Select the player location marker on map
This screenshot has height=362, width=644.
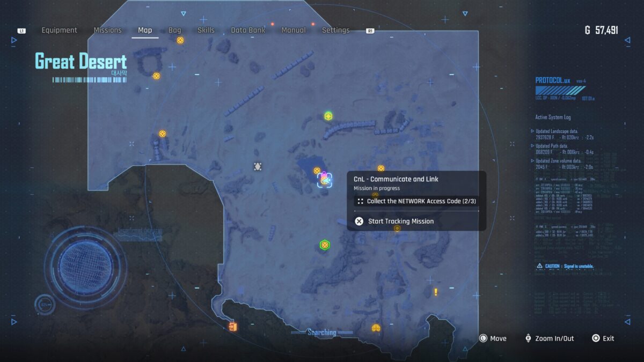[324, 179]
